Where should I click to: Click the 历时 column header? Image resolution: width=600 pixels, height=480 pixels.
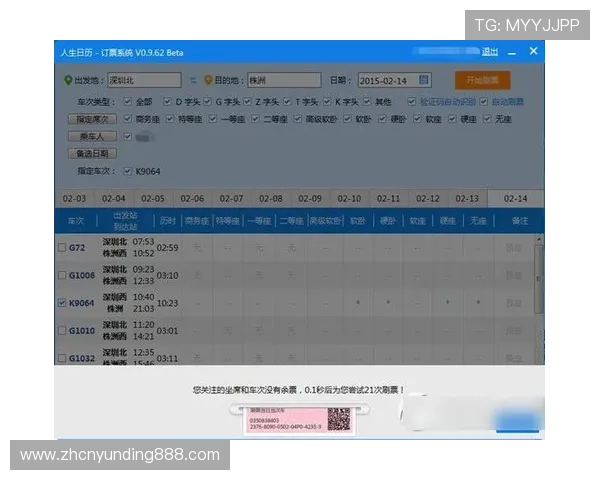pos(168,221)
